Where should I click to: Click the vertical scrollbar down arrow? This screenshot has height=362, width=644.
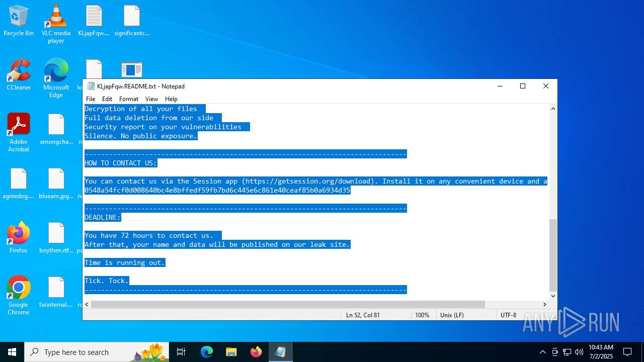[553, 296]
